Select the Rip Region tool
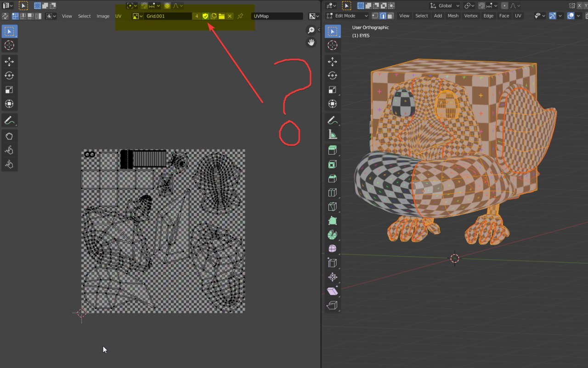This screenshot has width=588, height=368. pos(333,305)
